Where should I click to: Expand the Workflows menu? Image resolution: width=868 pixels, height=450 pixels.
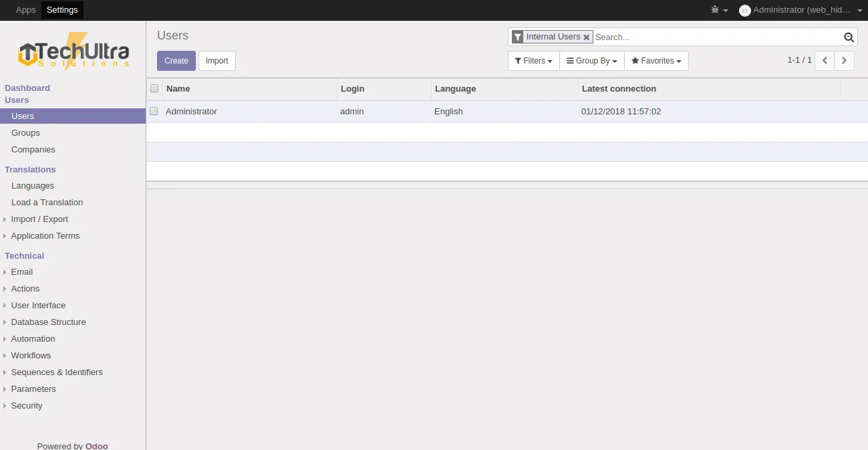point(31,356)
